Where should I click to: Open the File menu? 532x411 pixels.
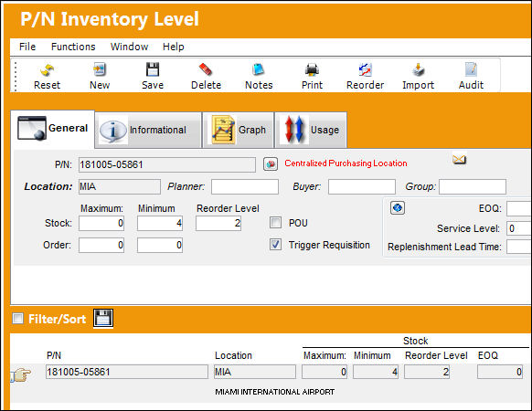click(x=27, y=47)
